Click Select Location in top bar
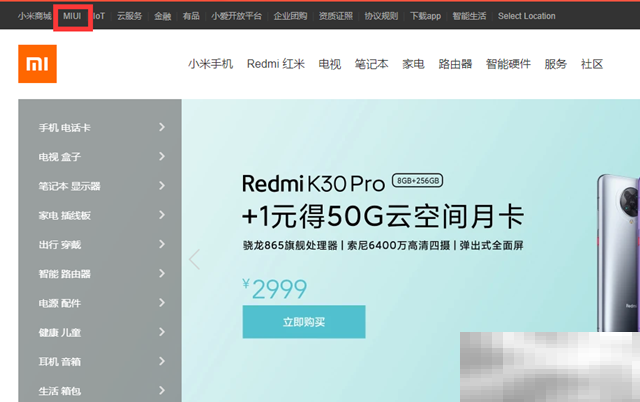The width and height of the screenshot is (640, 402). 527,16
